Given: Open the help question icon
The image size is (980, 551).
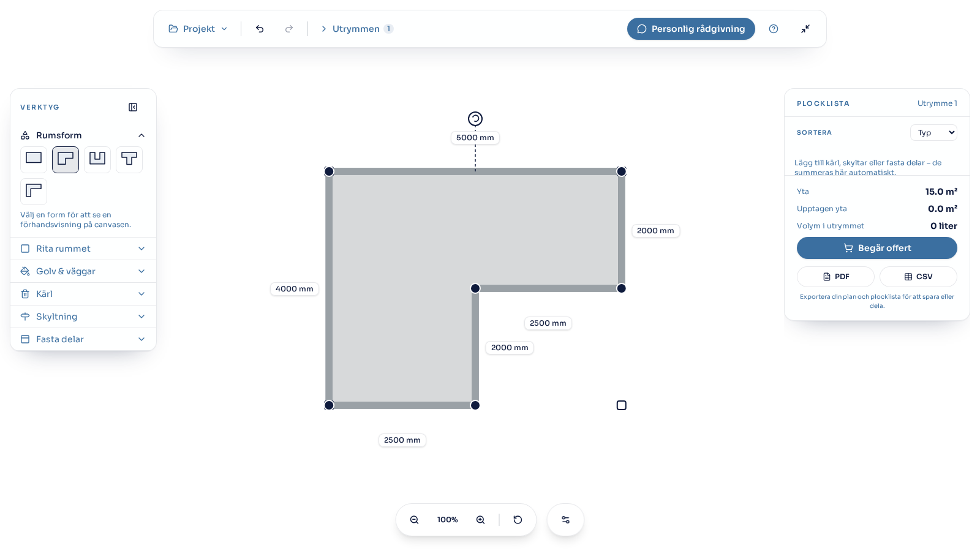Looking at the screenshot, I should (x=774, y=29).
